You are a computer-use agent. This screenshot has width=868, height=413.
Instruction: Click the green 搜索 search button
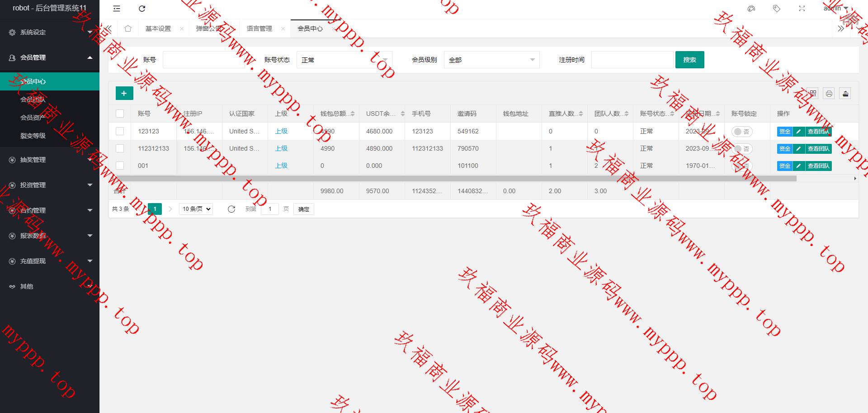689,60
